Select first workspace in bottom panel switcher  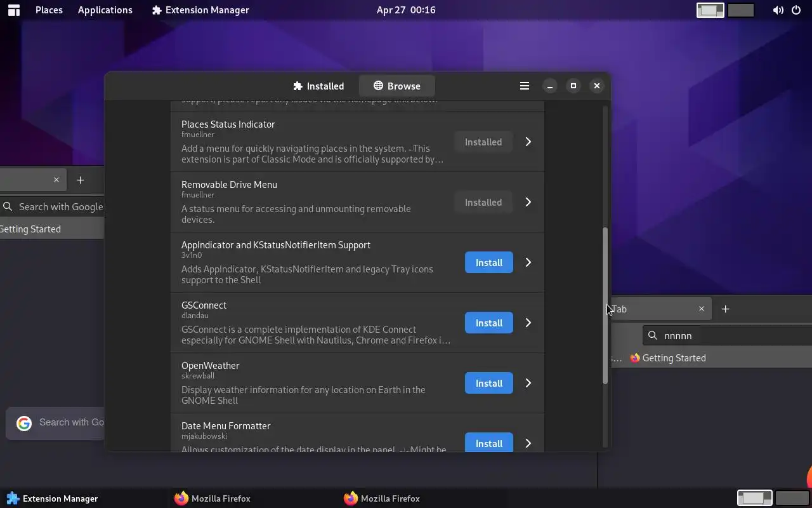tap(755, 498)
